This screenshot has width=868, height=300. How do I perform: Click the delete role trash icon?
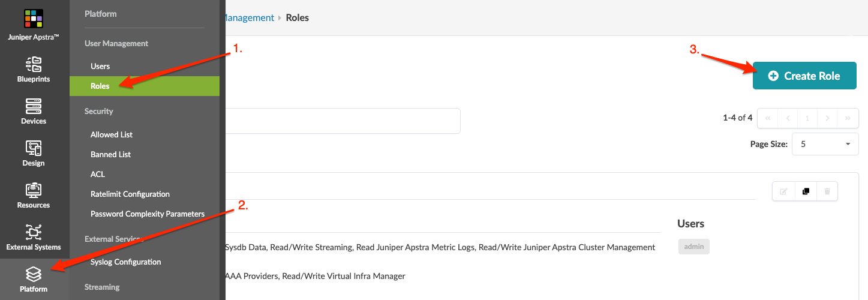click(827, 191)
